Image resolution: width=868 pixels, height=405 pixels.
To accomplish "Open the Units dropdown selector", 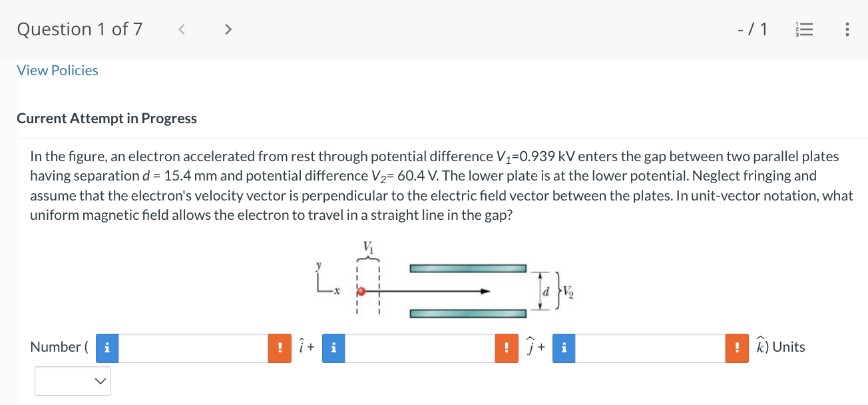I will (x=73, y=381).
